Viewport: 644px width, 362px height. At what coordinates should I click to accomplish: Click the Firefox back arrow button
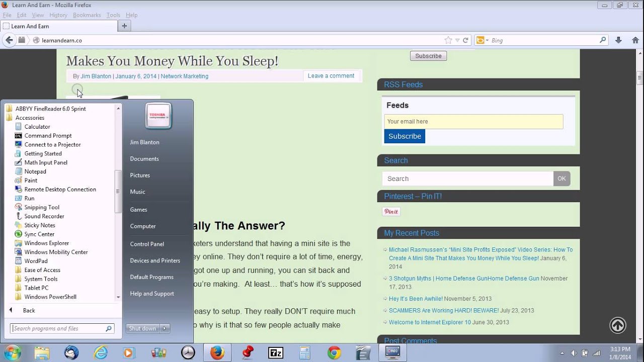(x=9, y=40)
